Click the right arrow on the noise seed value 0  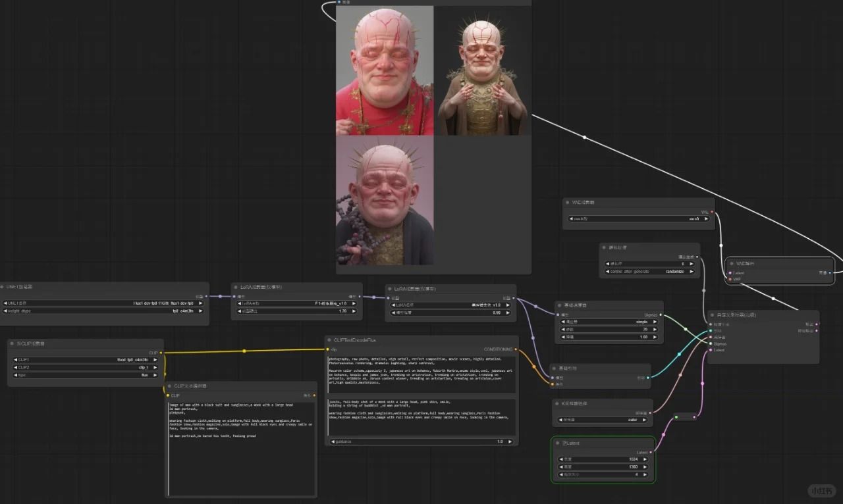coord(691,264)
